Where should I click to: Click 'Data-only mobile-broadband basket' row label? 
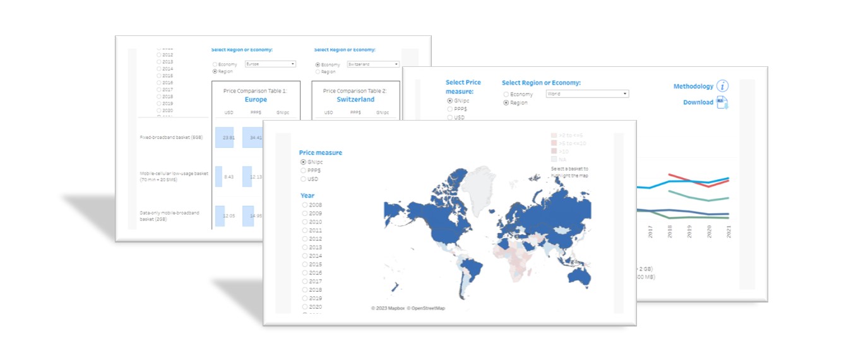click(x=169, y=215)
